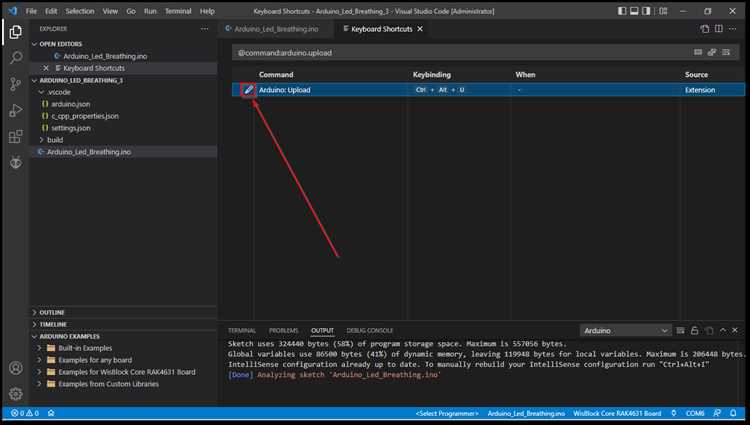Screen dimensions: 750x425
Task: Open arduino.json in the explorer
Action: click(71, 104)
